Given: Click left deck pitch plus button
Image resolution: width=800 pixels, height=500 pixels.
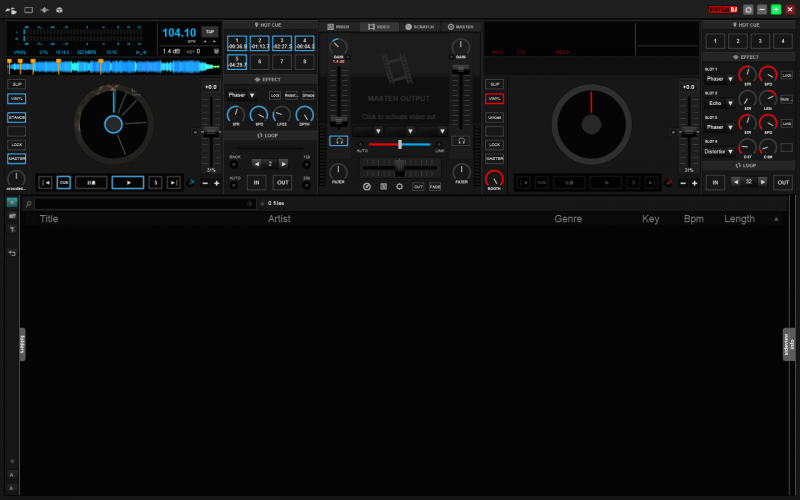Looking at the screenshot, I should (216, 183).
